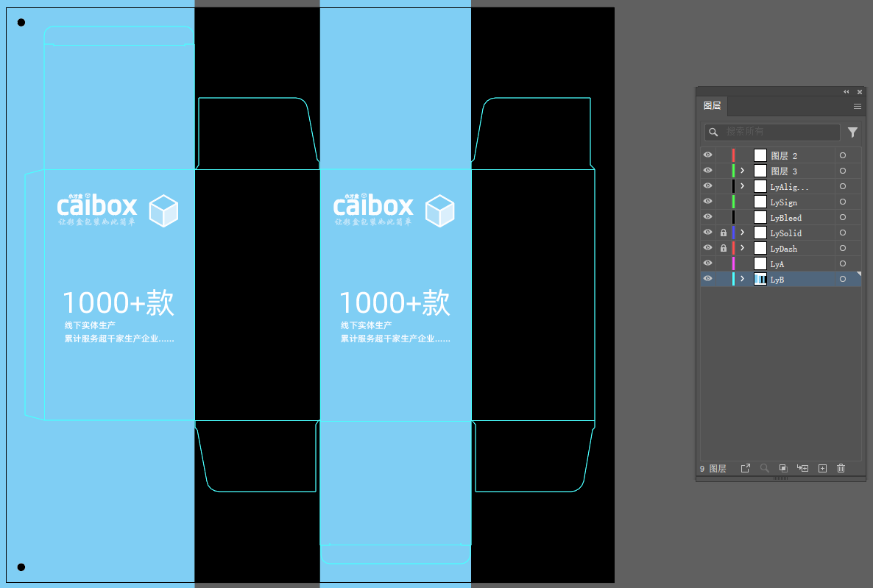This screenshot has height=588, width=873.
Task: Click the target circle of LySolid layer
Action: click(842, 233)
